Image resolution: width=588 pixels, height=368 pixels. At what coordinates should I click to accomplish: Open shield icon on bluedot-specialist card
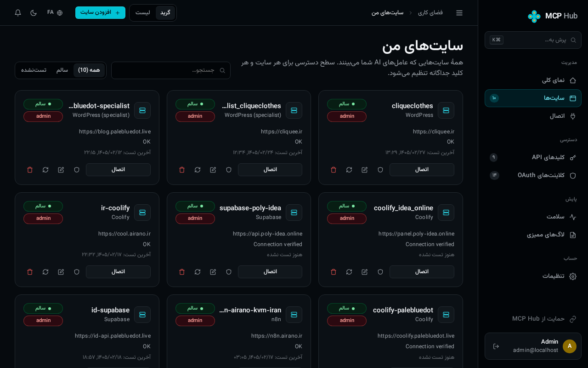tap(77, 170)
